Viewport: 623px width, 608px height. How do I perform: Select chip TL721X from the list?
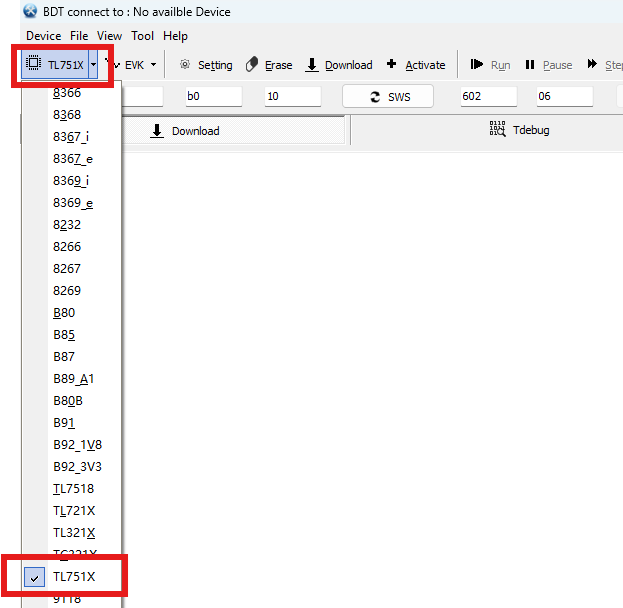coord(72,511)
